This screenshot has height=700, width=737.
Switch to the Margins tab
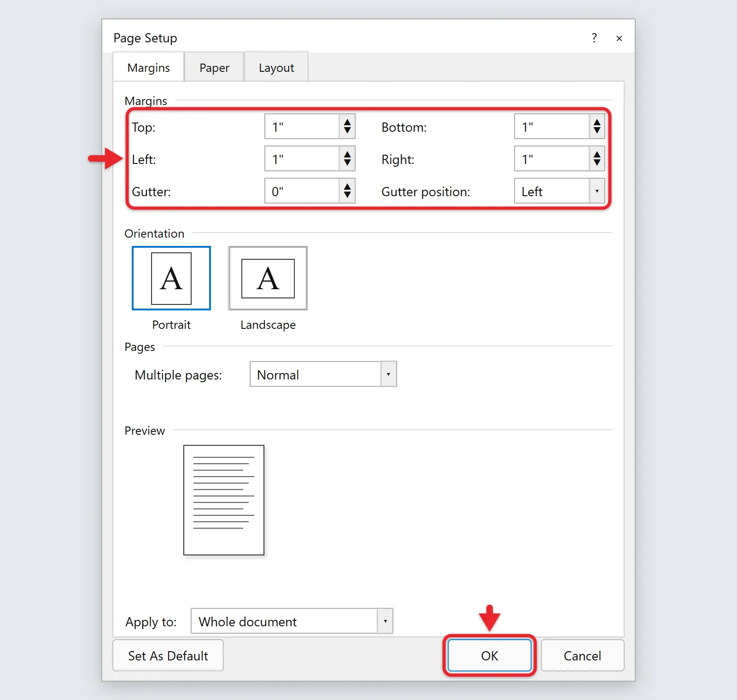pos(148,68)
